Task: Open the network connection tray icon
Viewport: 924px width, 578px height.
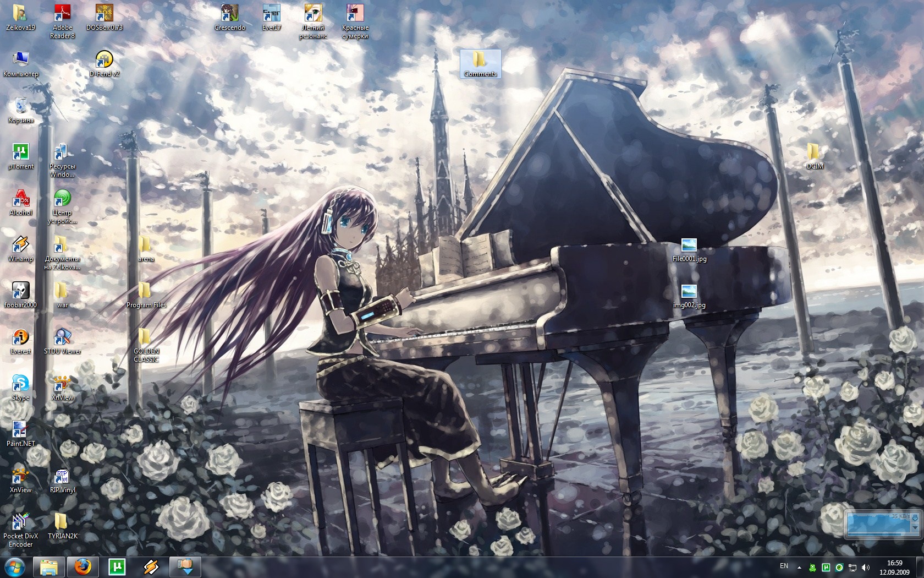Action: [853, 568]
